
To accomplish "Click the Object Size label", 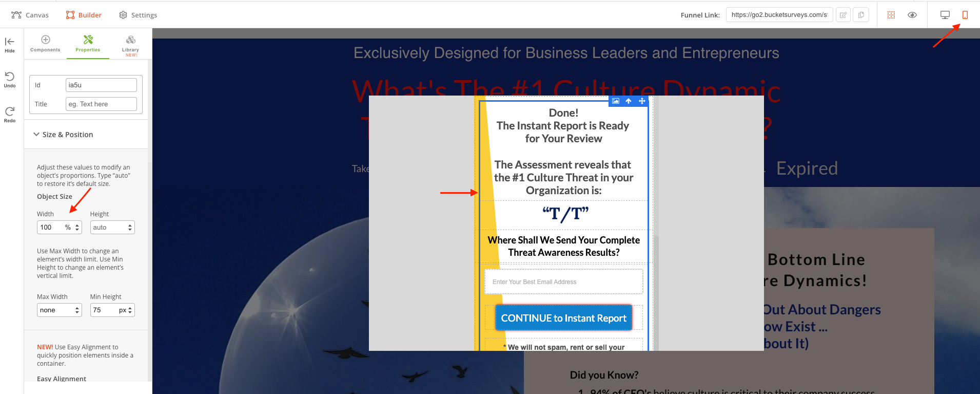I will pyautogui.click(x=54, y=196).
